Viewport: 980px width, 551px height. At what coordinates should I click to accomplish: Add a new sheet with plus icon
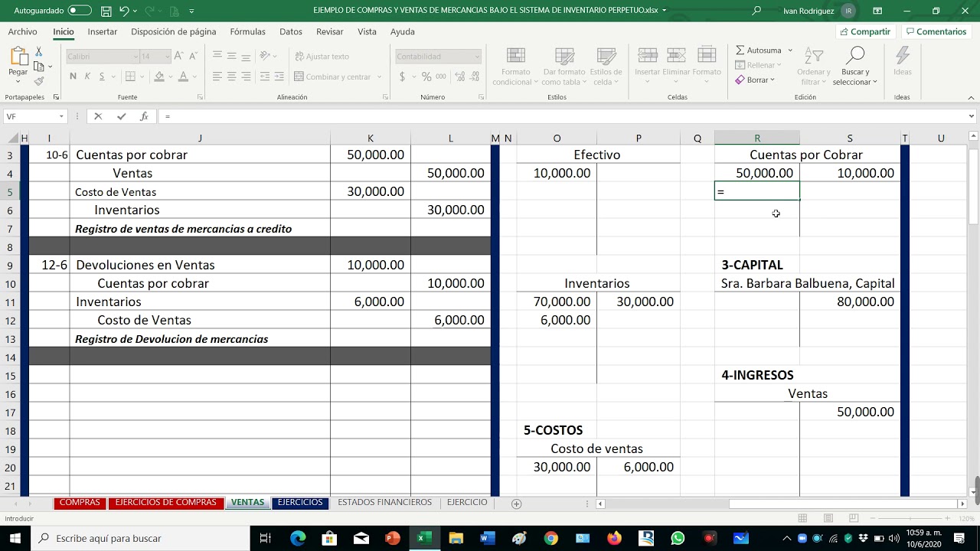pos(516,504)
